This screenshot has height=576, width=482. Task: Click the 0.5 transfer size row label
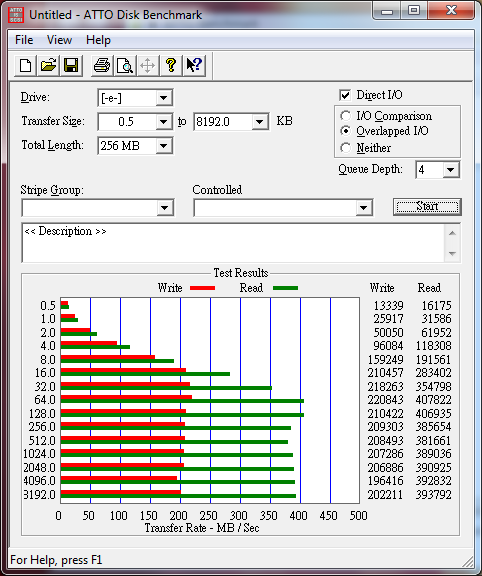(x=48, y=306)
